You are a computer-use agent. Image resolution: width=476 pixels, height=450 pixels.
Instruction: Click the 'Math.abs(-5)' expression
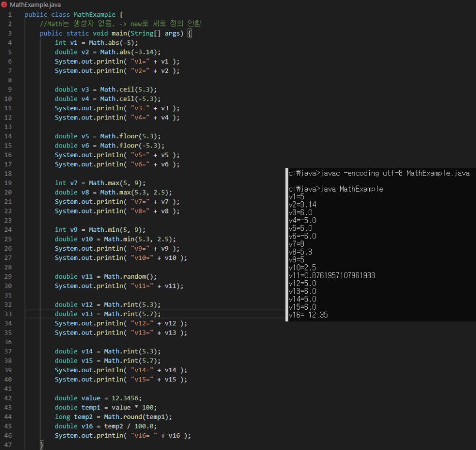[x=111, y=42]
